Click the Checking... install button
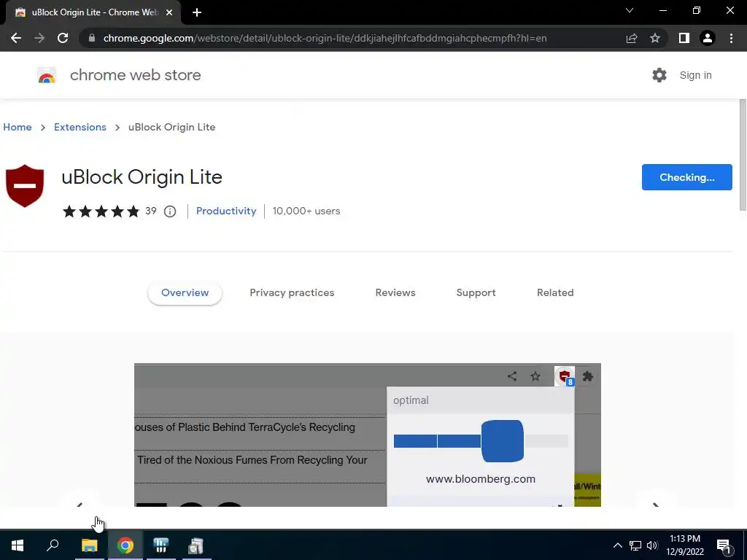 (x=687, y=177)
